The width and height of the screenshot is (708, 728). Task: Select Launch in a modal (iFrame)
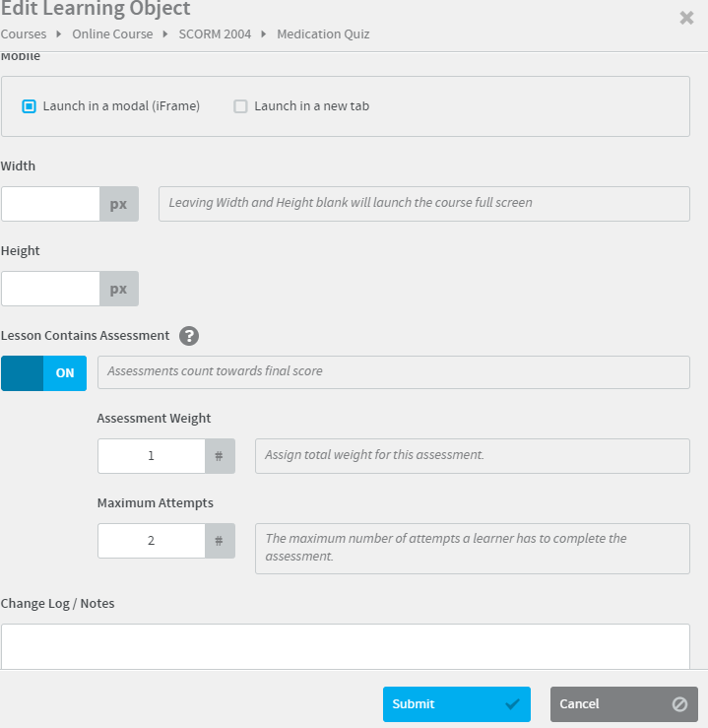coord(30,106)
